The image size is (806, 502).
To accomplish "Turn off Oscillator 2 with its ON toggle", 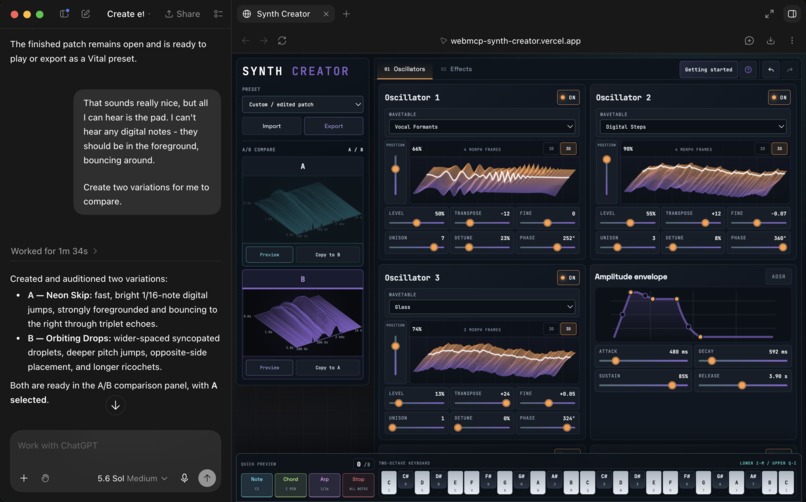I will pyautogui.click(x=779, y=97).
